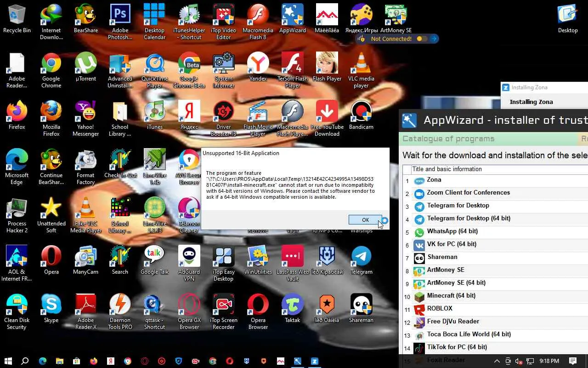The width and height of the screenshot is (588, 368).
Task: Open the Free YouTube Download desktop shortcut
Action: (327, 119)
